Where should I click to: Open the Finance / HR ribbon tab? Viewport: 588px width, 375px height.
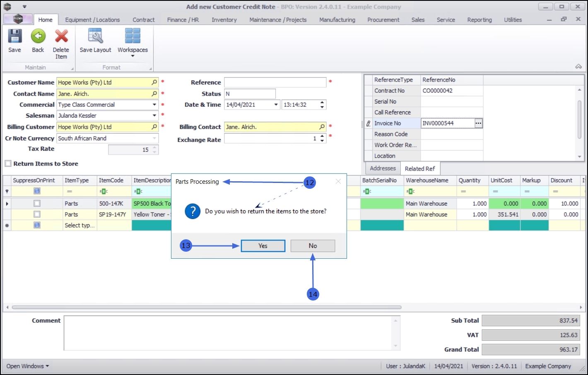[183, 20]
